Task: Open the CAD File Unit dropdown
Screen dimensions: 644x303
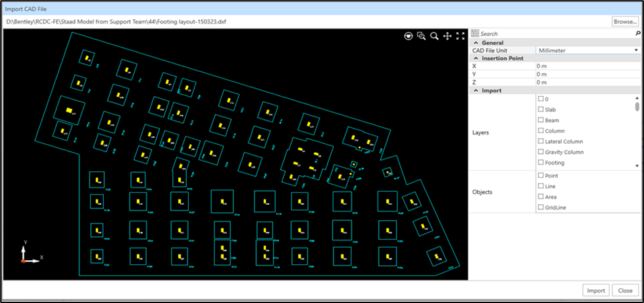Action: coord(635,50)
